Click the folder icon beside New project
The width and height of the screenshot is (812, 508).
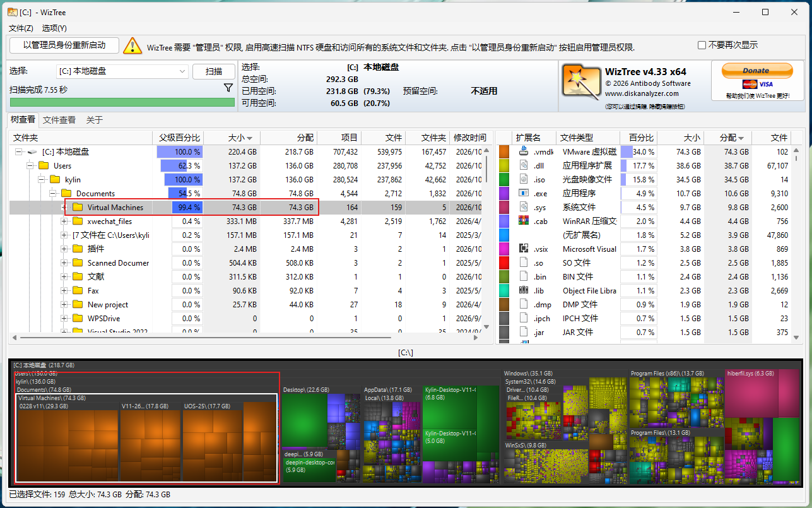click(x=78, y=304)
